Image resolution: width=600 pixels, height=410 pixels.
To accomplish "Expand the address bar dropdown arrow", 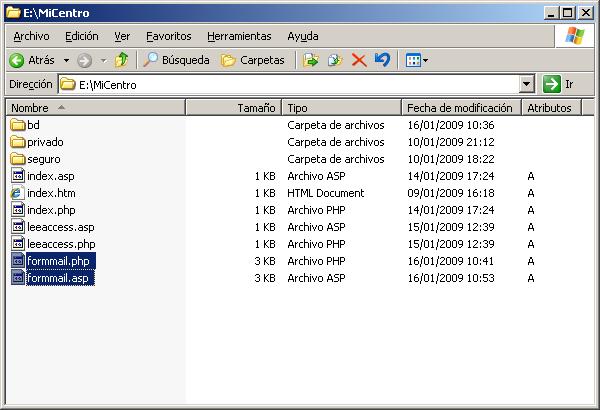I will point(527,85).
